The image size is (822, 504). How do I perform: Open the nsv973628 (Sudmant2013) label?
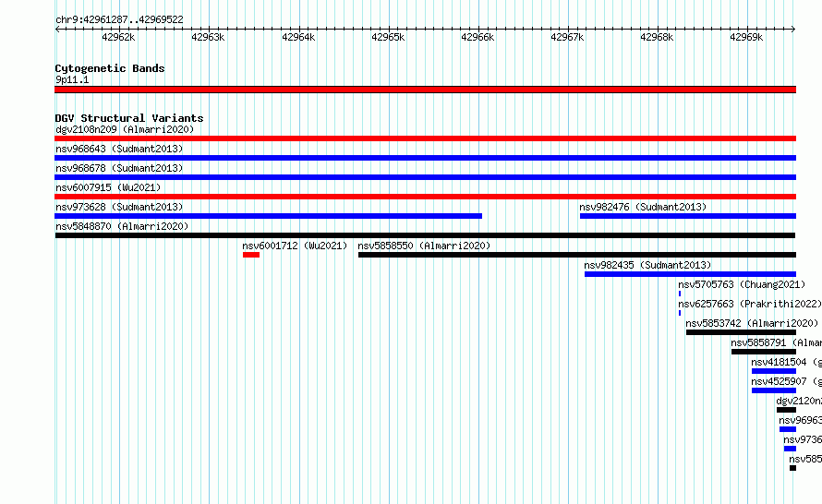tap(119, 207)
